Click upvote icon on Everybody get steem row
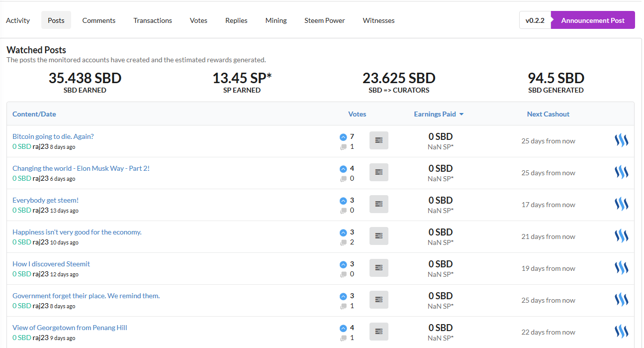The image size is (644, 348). coord(343,201)
